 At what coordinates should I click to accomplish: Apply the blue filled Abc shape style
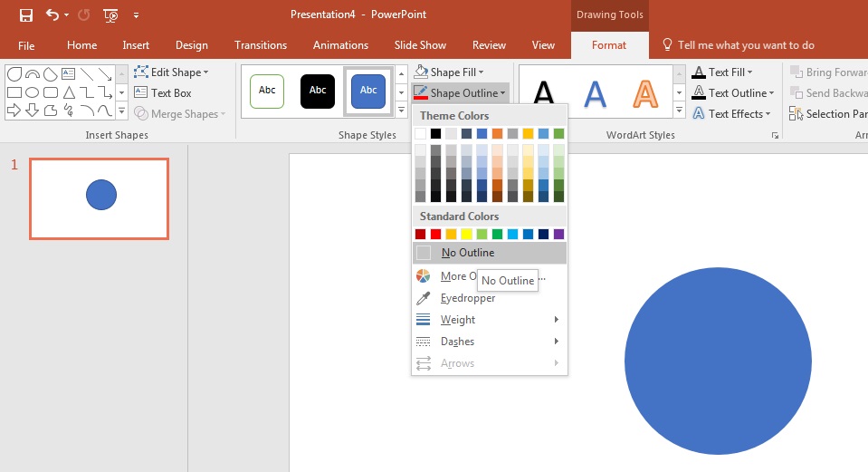click(x=368, y=91)
